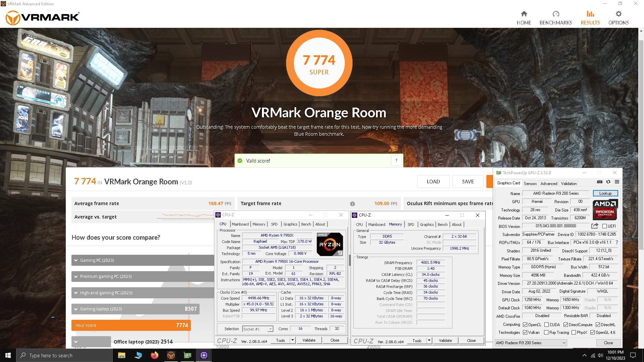This screenshot has height=362, width=644.
Task: Click the GPU-Z BIOS export share icon
Action: click(595, 226)
